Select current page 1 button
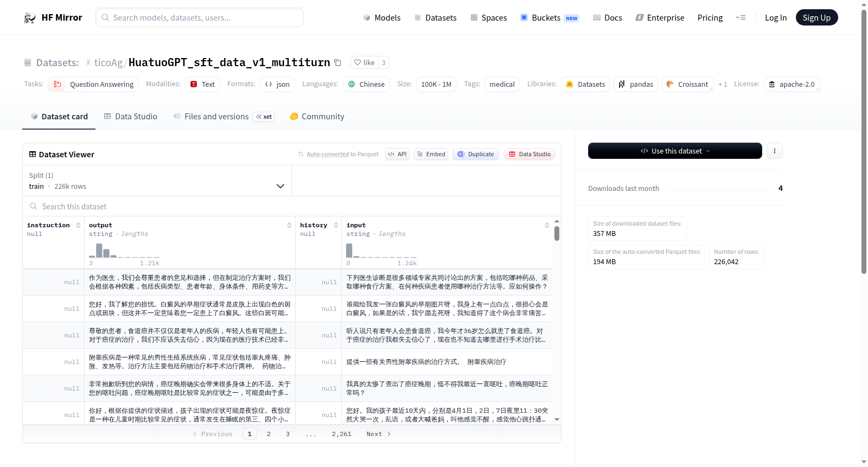868x467 pixels. [250, 434]
